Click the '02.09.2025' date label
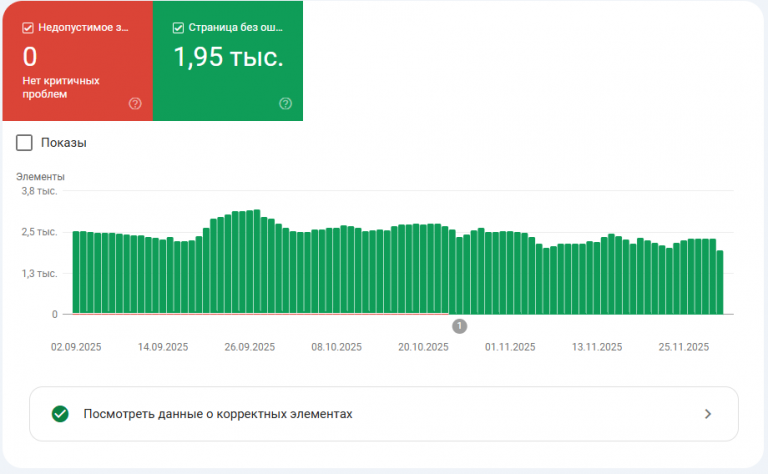Image resolution: width=768 pixels, height=474 pixels. point(76,347)
